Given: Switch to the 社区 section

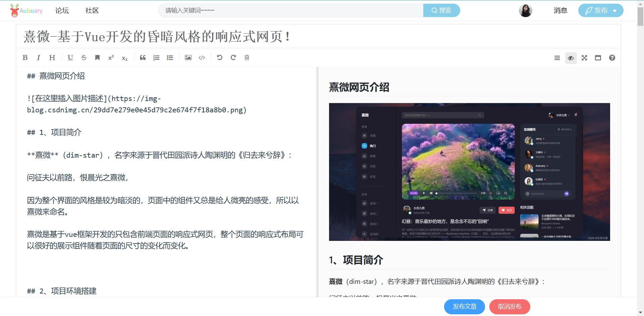Looking at the screenshot, I should click(x=92, y=10).
